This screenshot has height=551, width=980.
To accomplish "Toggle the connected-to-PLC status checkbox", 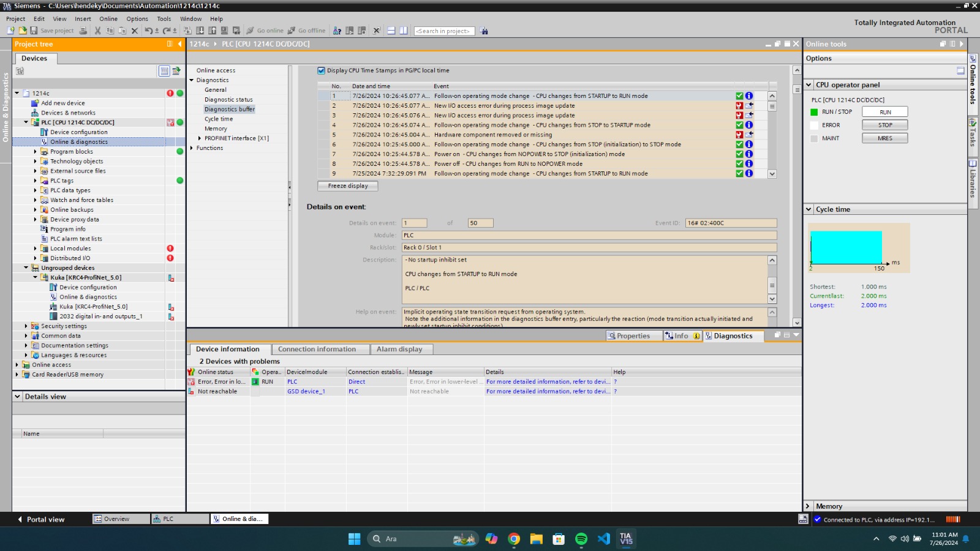I will point(817,519).
